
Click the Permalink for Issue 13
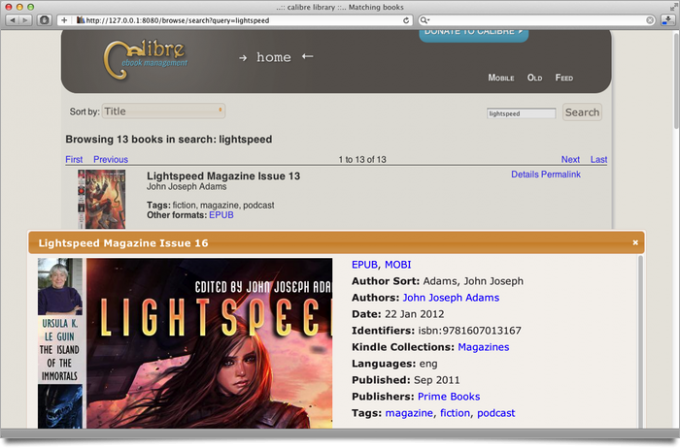(561, 175)
